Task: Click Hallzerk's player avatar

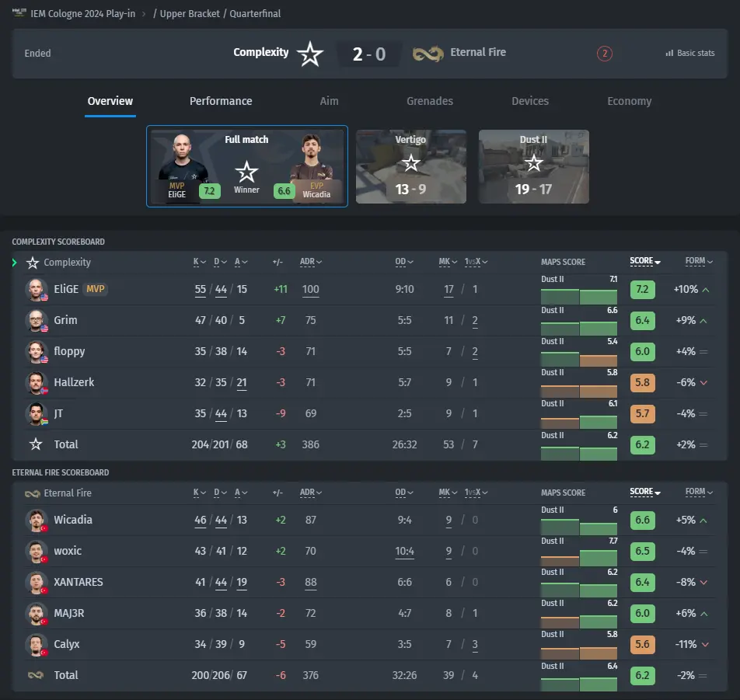Action: [x=37, y=383]
